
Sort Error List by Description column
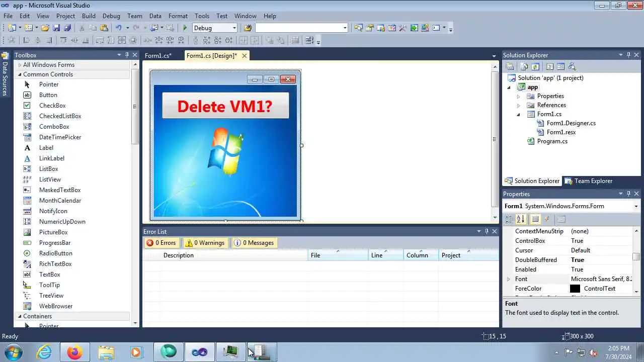(234, 255)
